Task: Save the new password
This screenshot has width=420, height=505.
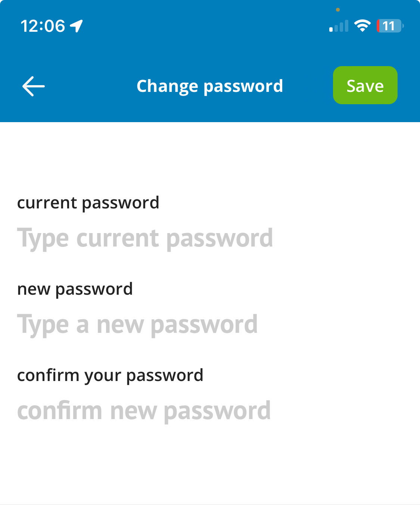Action: (x=365, y=85)
